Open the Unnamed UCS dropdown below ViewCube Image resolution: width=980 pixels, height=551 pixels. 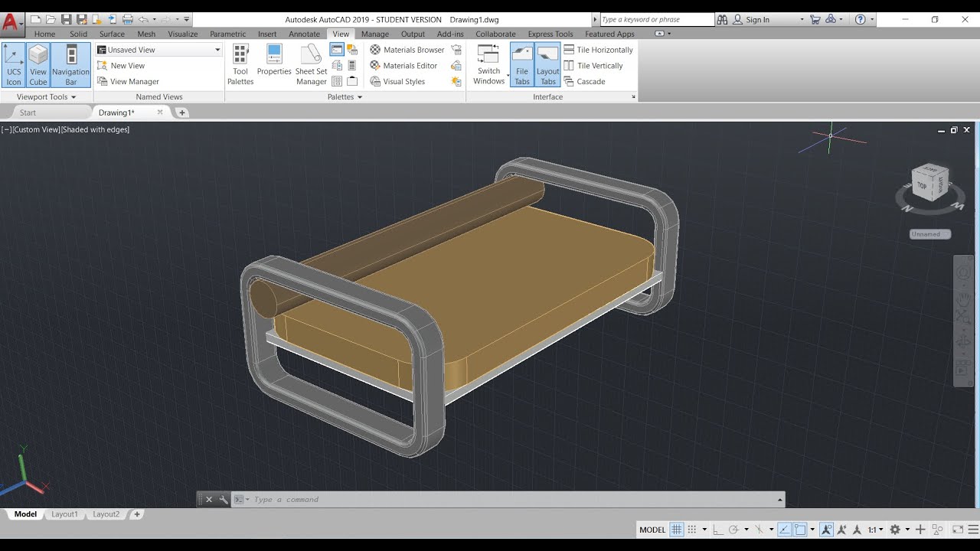tap(930, 234)
